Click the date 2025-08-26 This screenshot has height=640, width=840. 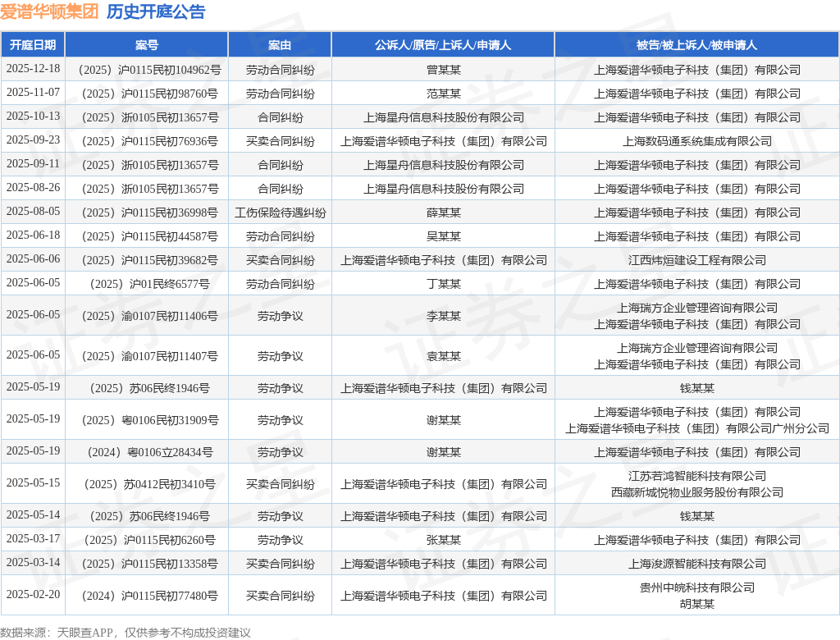pyautogui.click(x=33, y=188)
